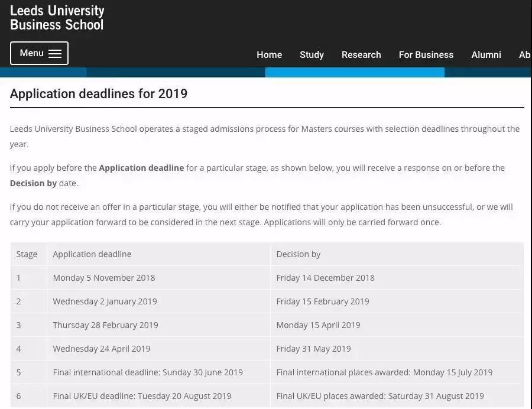
Task: Visit the Alumni navigation page
Action: [x=486, y=54]
